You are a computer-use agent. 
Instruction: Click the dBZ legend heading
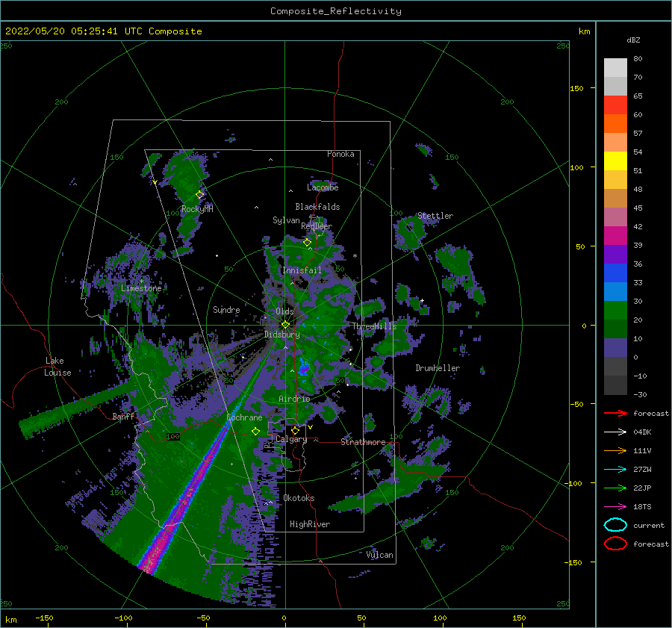click(633, 40)
